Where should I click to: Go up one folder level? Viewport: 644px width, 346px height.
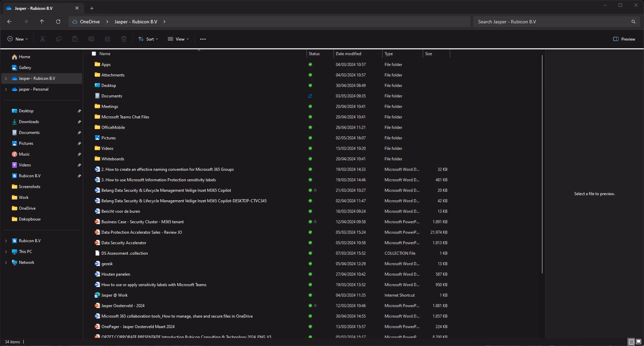tap(42, 22)
